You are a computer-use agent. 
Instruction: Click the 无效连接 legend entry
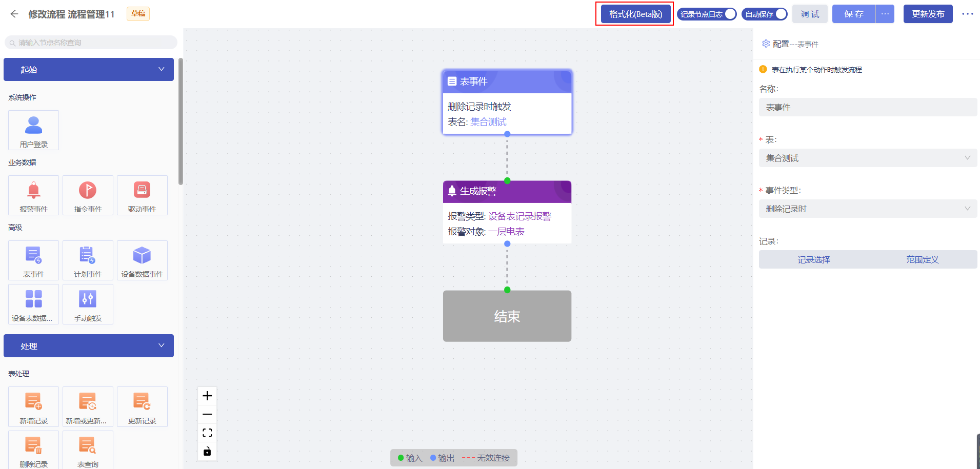tap(486, 458)
